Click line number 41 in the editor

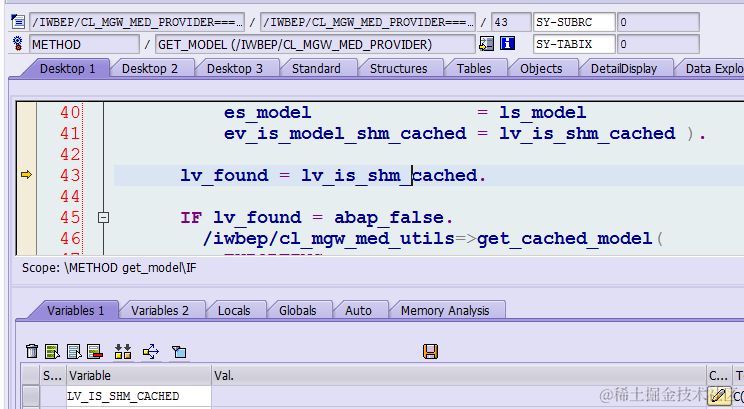pyautogui.click(x=70, y=133)
